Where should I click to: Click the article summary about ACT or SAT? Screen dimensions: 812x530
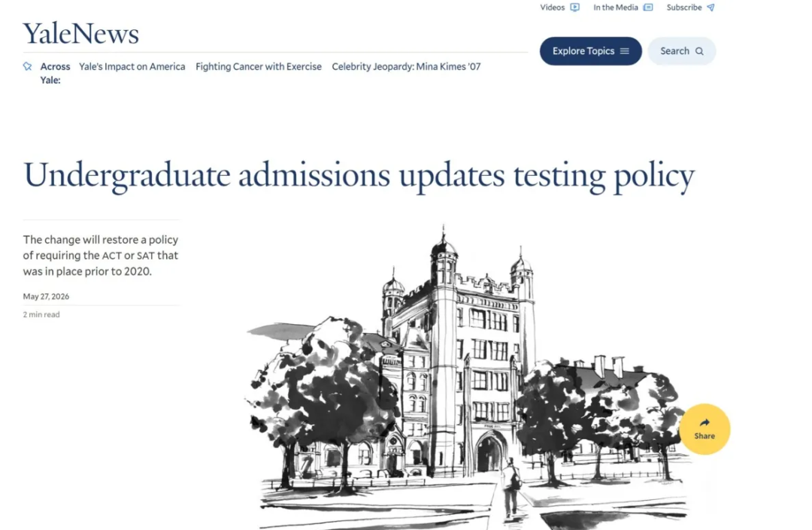(x=101, y=255)
